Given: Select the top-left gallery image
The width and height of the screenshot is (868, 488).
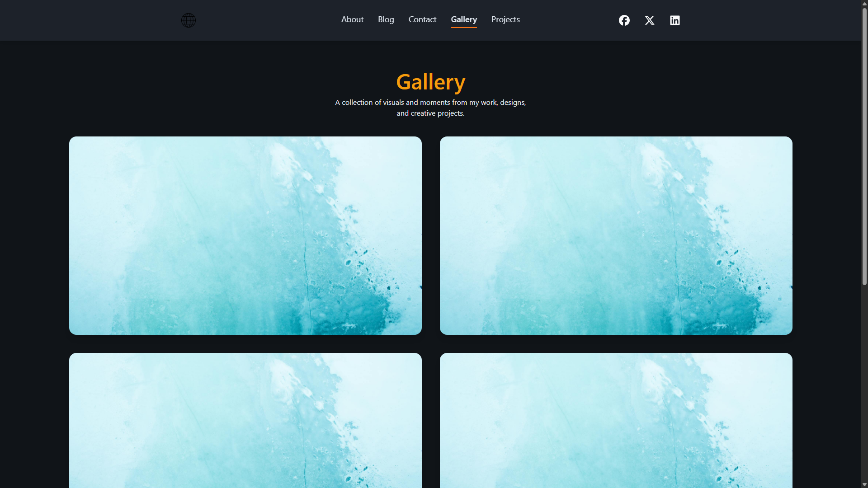Looking at the screenshot, I should (245, 235).
